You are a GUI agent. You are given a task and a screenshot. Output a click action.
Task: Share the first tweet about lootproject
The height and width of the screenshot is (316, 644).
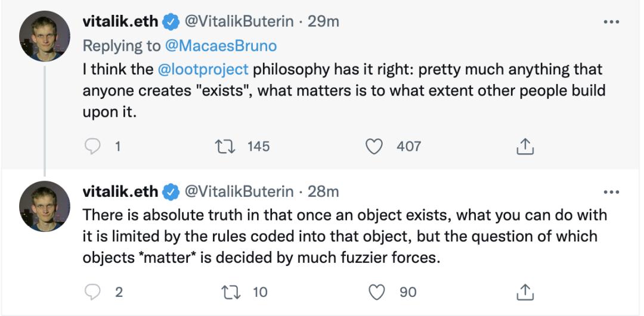524,146
